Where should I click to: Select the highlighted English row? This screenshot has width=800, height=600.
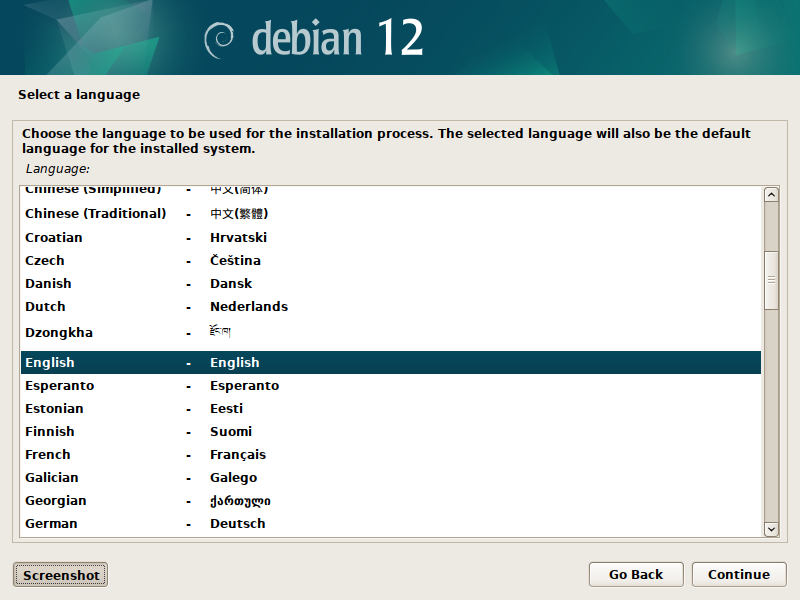coord(391,362)
